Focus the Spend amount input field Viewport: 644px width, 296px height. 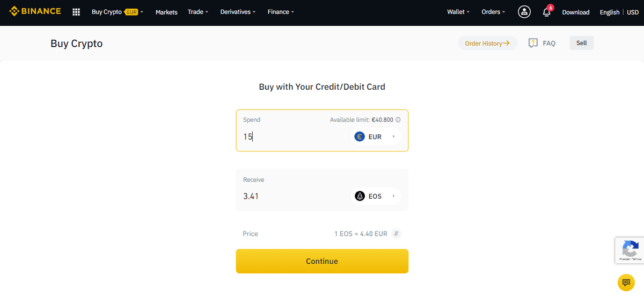[x=292, y=136]
